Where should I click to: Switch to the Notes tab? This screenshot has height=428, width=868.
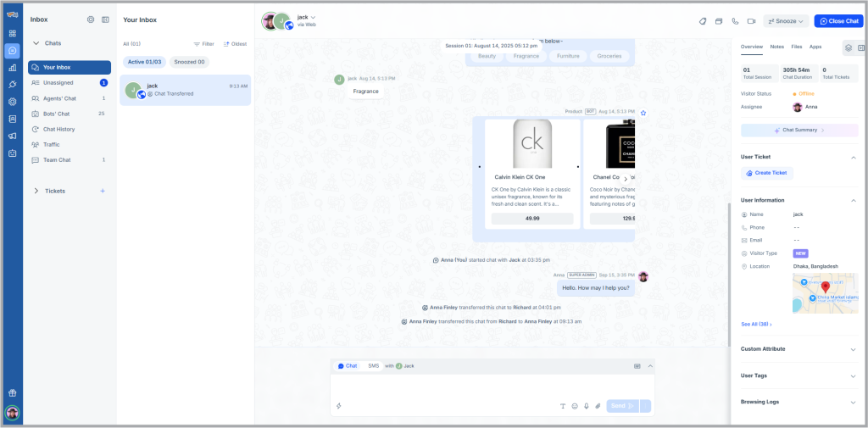tap(776, 47)
